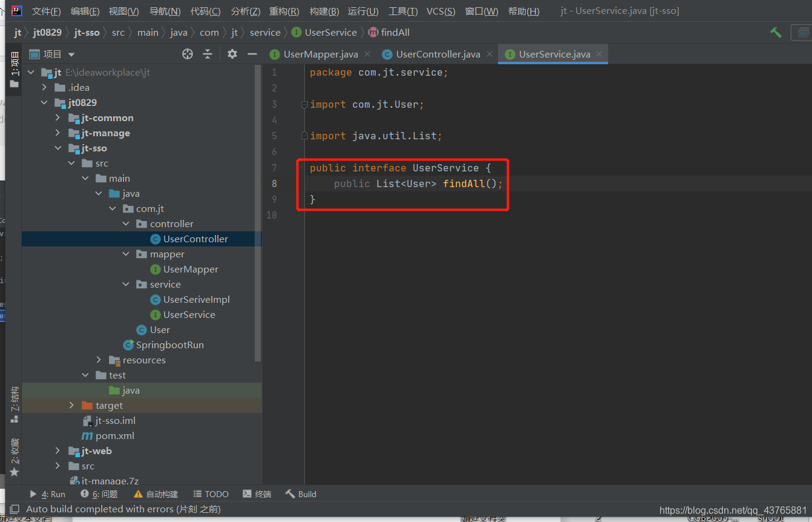The height and width of the screenshot is (522, 812).
Task: Click jt0829 breadcrumb in navigation bar
Action: click(x=47, y=32)
